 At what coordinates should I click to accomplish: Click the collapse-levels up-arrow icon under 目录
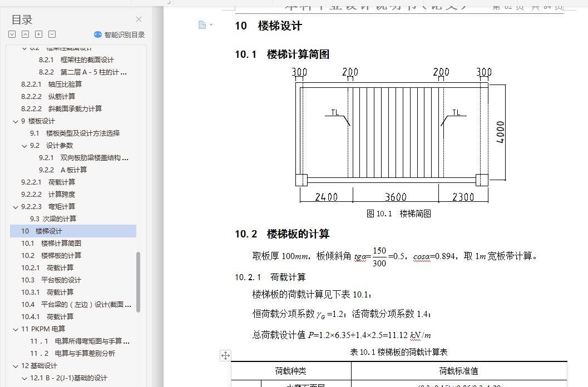[x=25, y=34]
